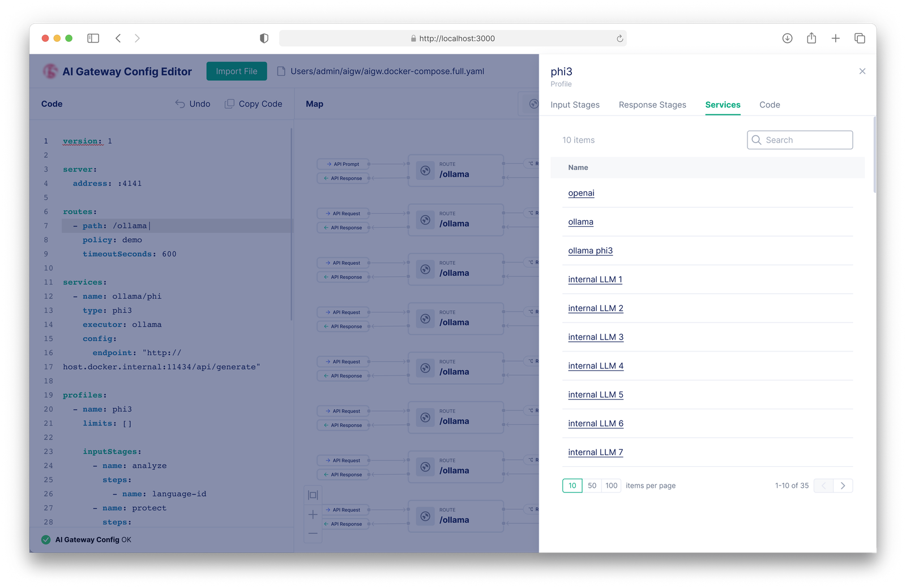Zoom out the map with minus icon
This screenshot has height=588, width=906.
tap(313, 533)
